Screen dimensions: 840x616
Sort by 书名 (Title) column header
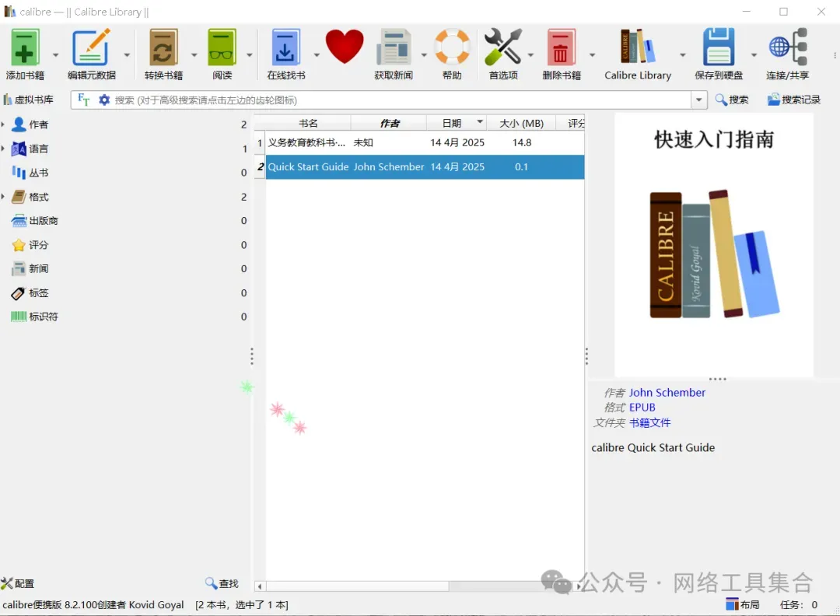[308, 123]
